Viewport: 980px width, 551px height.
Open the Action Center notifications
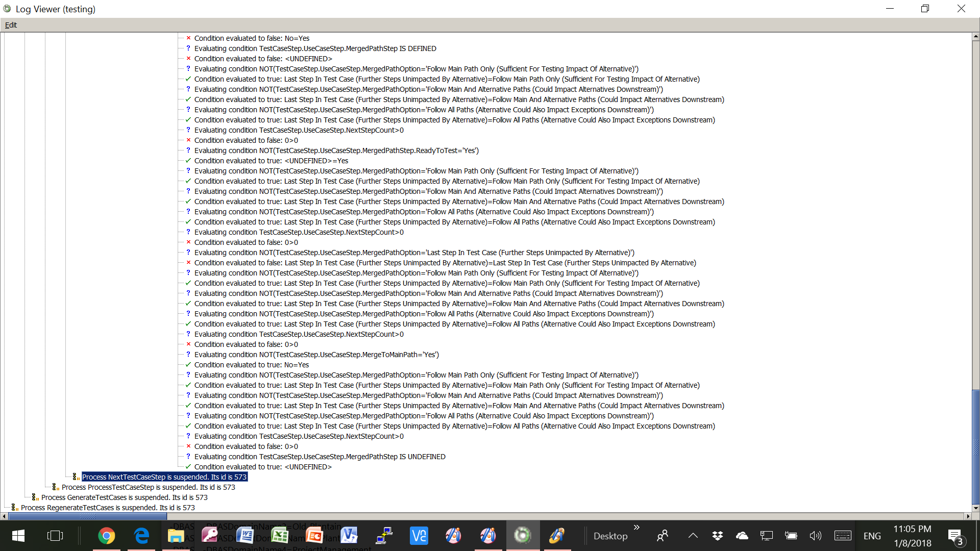coord(955,536)
